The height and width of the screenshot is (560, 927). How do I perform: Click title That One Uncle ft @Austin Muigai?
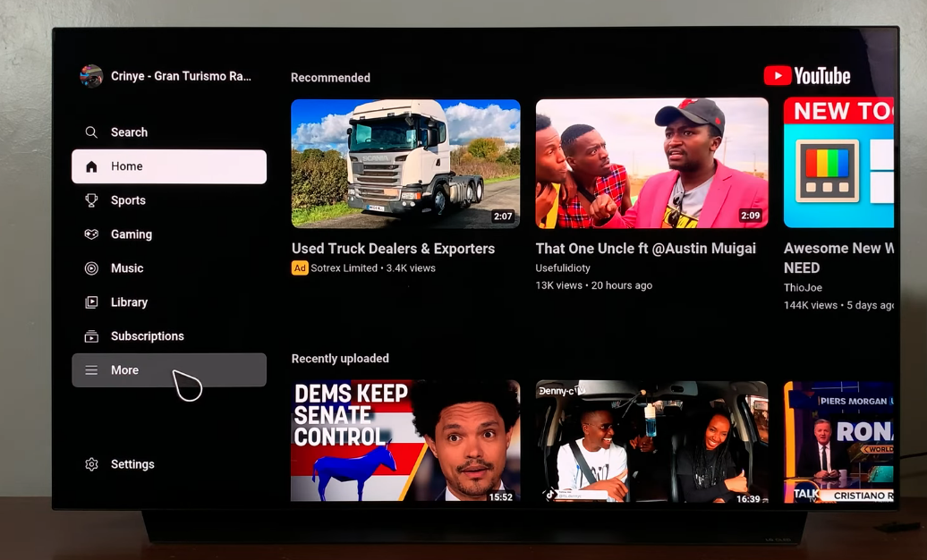click(646, 249)
